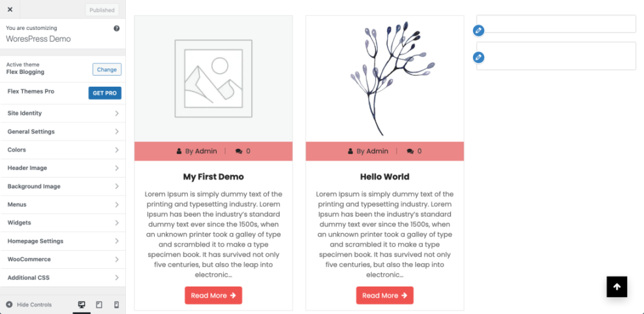This screenshot has width=644, height=314.
Task: Open the Hello World post title
Action: [x=384, y=177]
